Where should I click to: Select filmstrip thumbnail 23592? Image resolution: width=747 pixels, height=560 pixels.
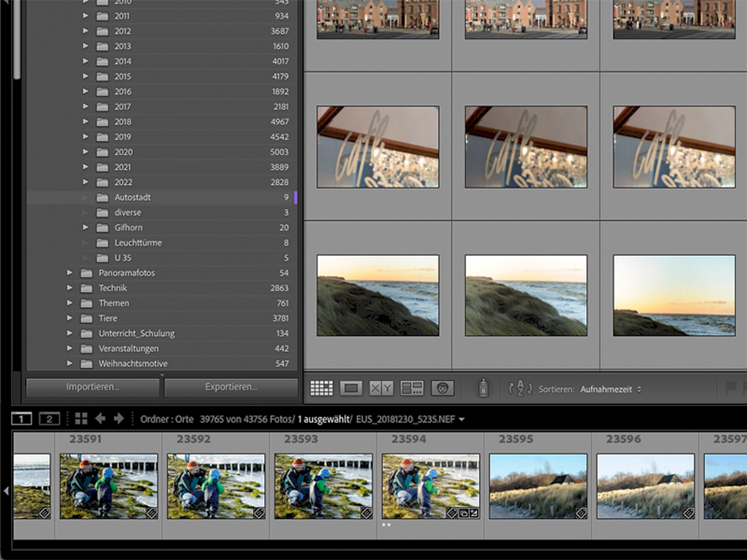[216, 486]
